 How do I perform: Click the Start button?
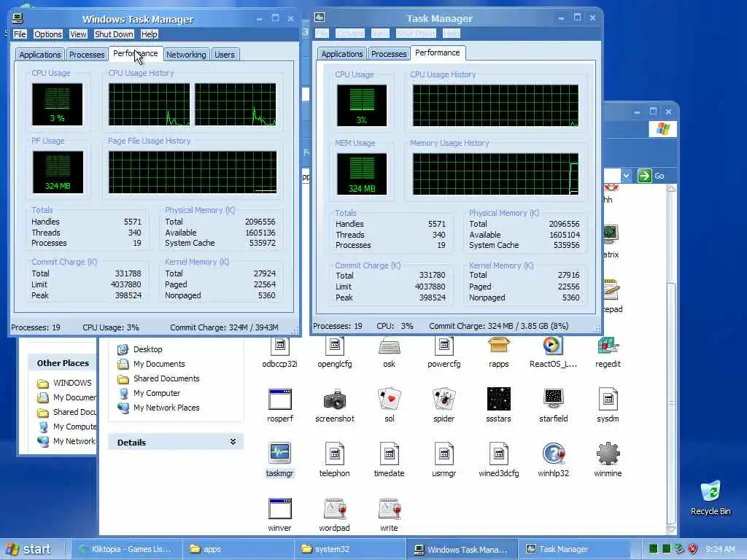click(x=29, y=549)
